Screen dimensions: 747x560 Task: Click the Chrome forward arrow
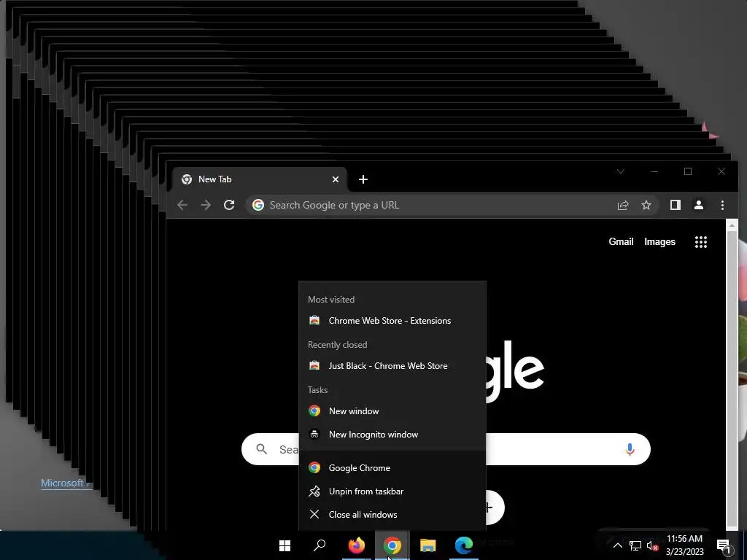click(x=205, y=205)
